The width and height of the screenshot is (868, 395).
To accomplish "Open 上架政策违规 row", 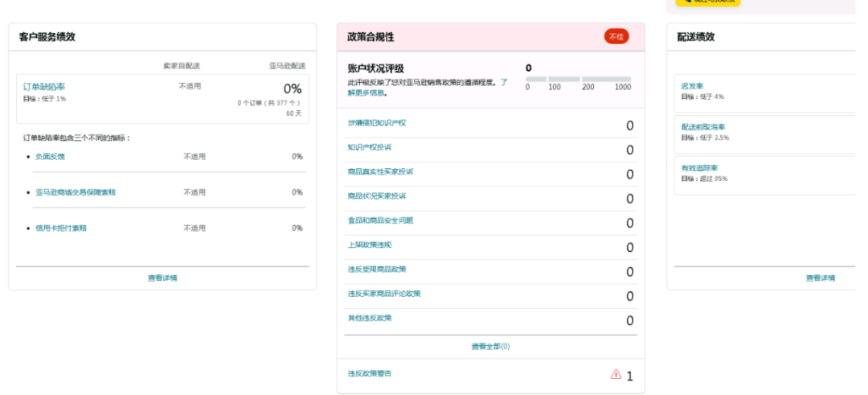I will click(370, 245).
